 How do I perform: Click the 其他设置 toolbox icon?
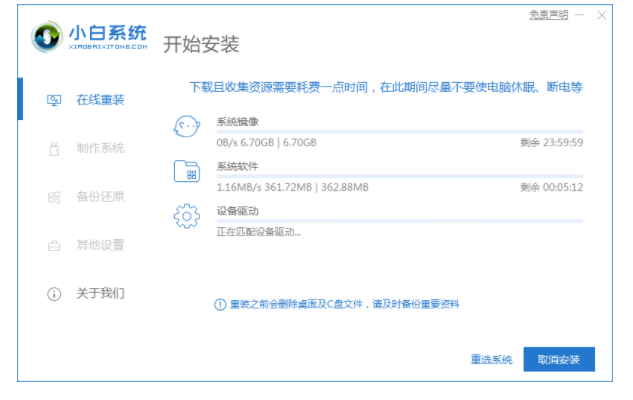pyautogui.click(x=54, y=245)
